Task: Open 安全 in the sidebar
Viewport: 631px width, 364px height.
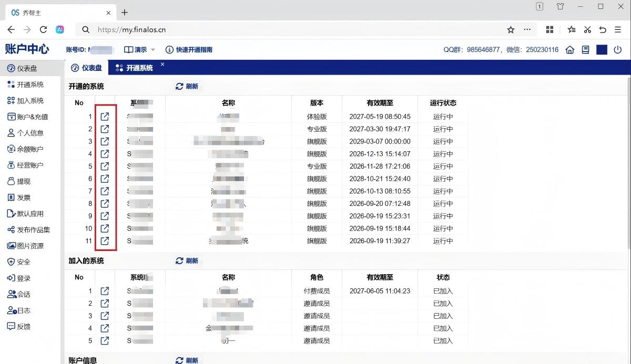Action: click(30, 262)
